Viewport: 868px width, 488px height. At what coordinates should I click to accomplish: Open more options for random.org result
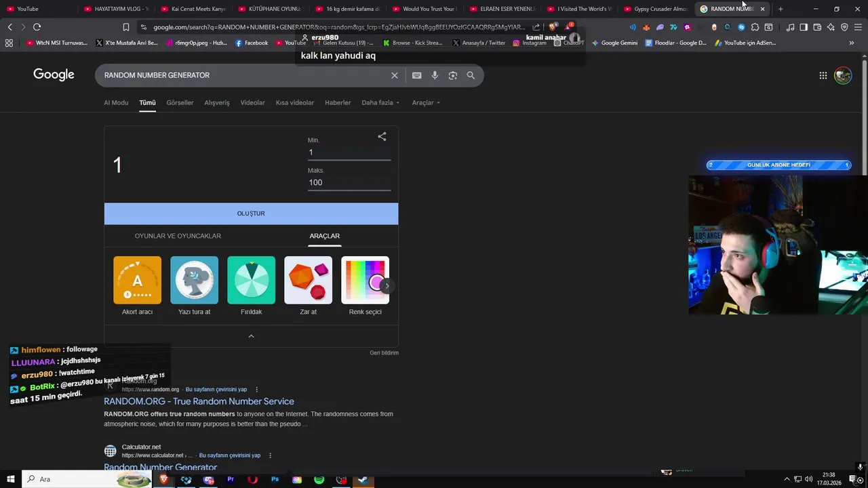[256, 390]
